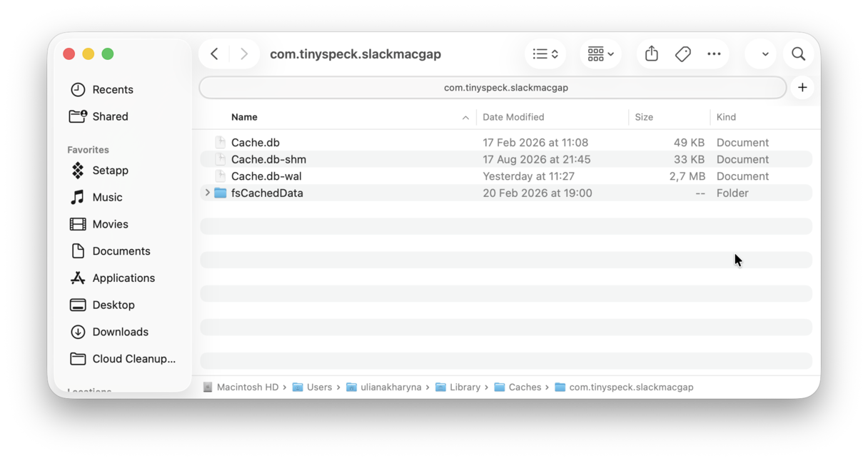The height and width of the screenshot is (461, 868).
Task: Click the Documents page icon
Action: [x=78, y=251]
